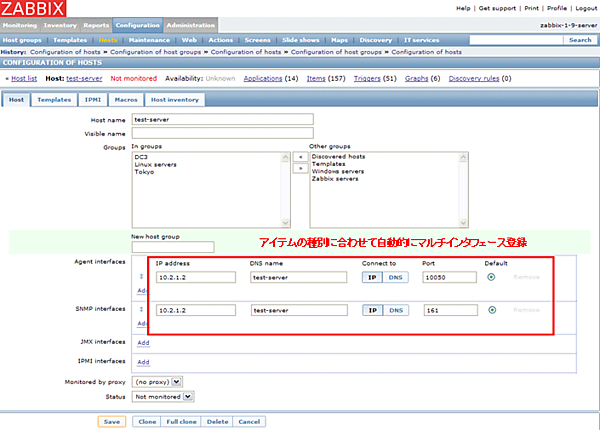Move selected group left with « button
Screen dimensions: 600x430
(297, 157)
